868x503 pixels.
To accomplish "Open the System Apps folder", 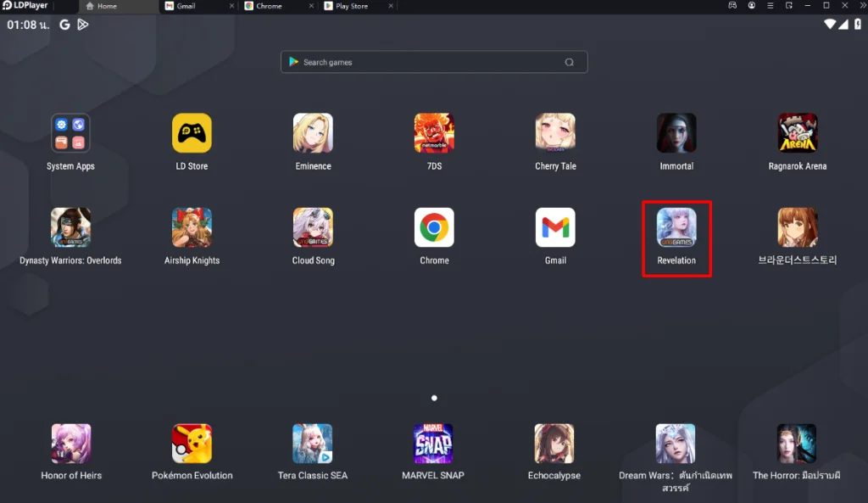I will [x=70, y=133].
